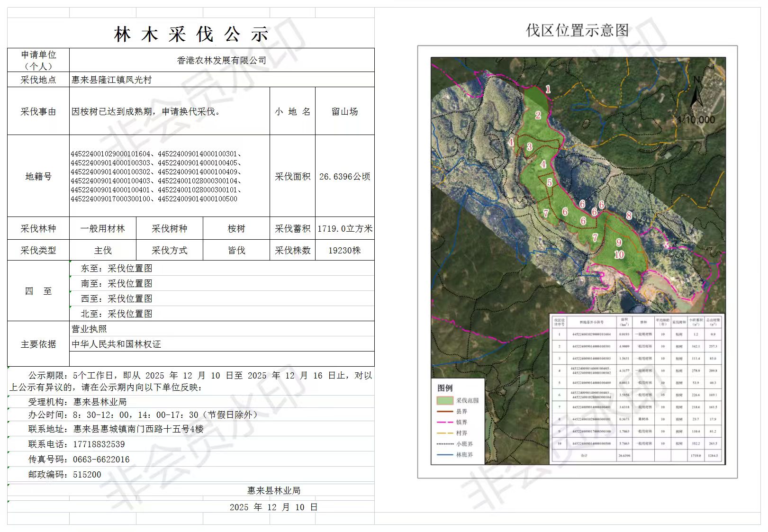The height and width of the screenshot is (532, 768).
Task: Select the 19230株 tree count cell
Action: coord(344,250)
